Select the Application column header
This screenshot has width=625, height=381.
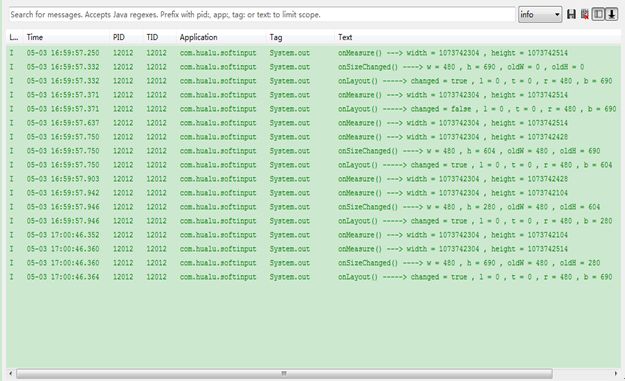pyautogui.click(x=199, y=37)
